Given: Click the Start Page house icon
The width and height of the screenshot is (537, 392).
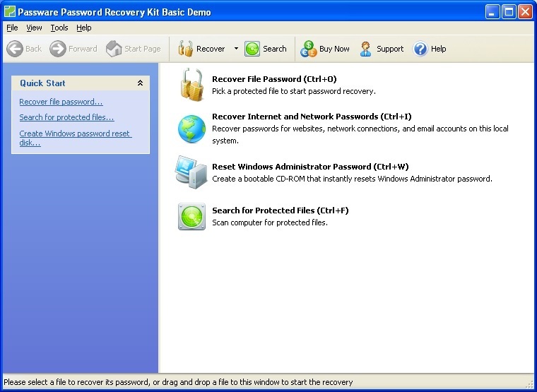Looking at the screenshot, I should pos(114,49).
